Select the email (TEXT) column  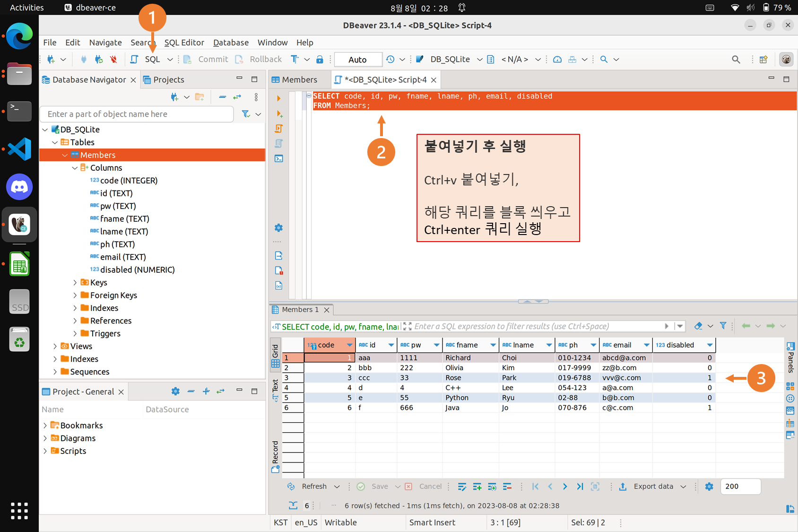point(118,257)
